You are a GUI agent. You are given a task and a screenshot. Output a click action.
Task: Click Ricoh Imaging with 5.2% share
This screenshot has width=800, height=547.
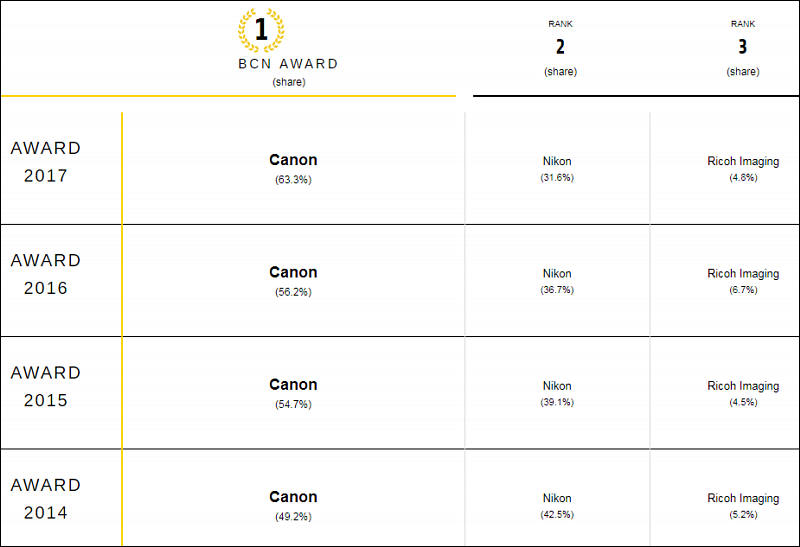pos(743,498)
